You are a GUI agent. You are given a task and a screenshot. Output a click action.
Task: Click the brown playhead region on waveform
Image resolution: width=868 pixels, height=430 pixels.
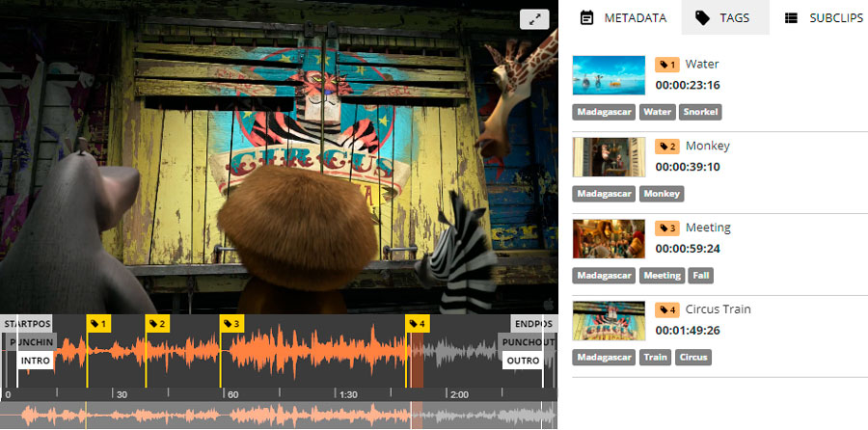pyautogui.click(x=417, y=360)
